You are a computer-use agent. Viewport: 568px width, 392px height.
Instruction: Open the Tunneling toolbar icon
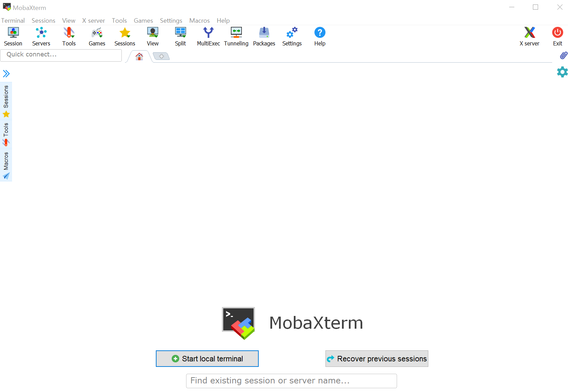coord(236,36)
